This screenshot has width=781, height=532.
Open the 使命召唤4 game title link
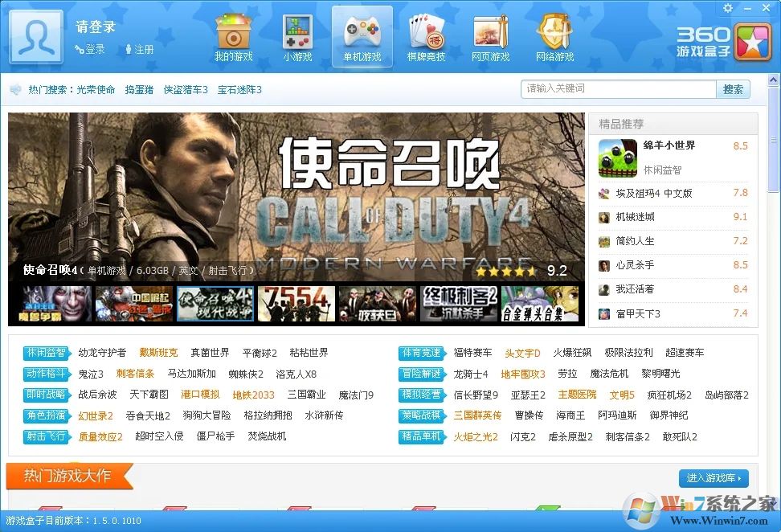[47, 271]
